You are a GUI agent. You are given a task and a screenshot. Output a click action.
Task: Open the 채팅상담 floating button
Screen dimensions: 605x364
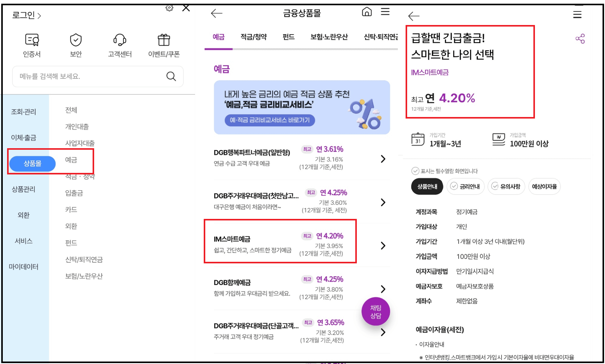[x=376, y=312]
